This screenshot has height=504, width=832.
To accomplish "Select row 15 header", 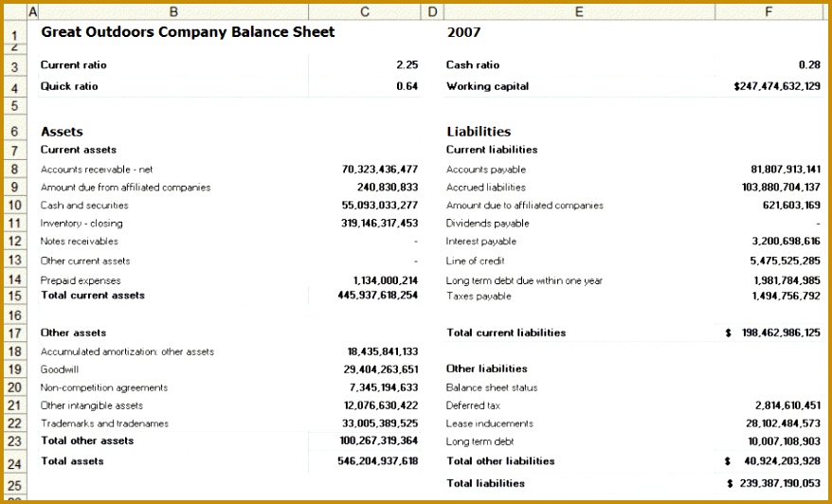I will click(15, 296).
